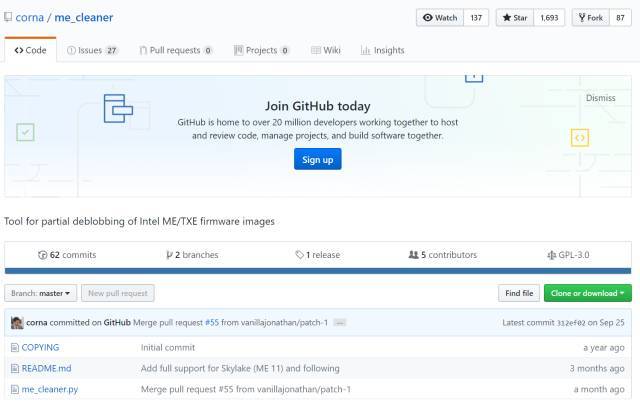This screenshot has height=403, width=640.
Task: Open the Insights tab
Action: (382, 50)
